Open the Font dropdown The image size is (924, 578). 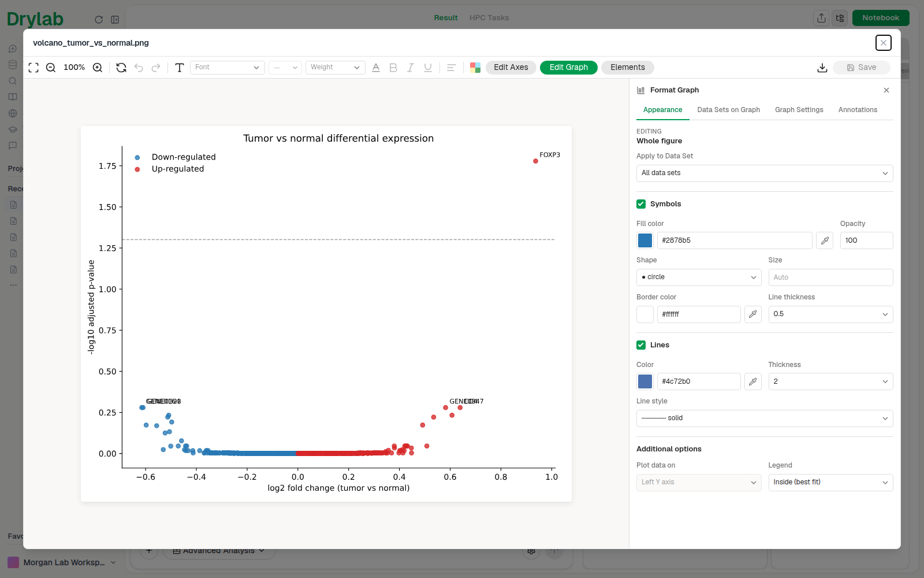click(x=228, y=68)
